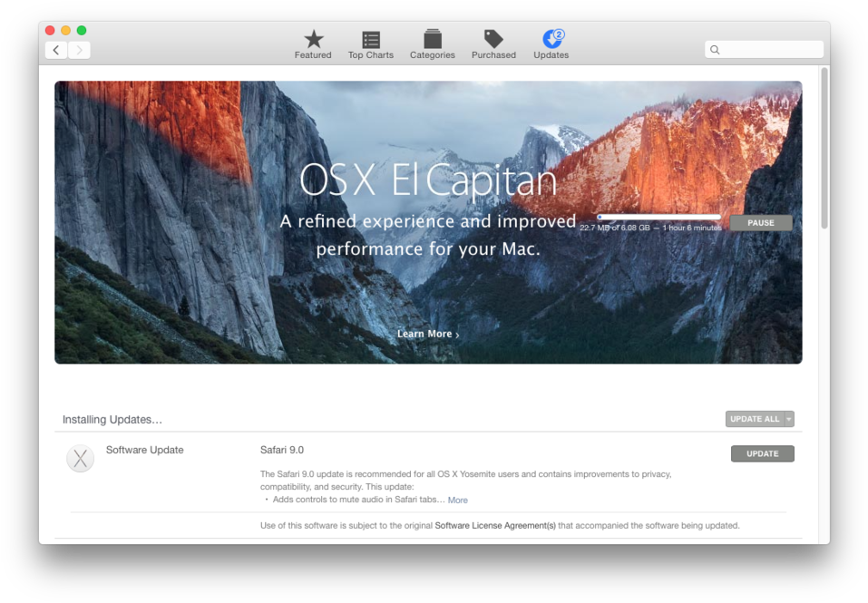Select the Top Charts icon
This screenshot has width=868, height=603.
click(370, 41)
